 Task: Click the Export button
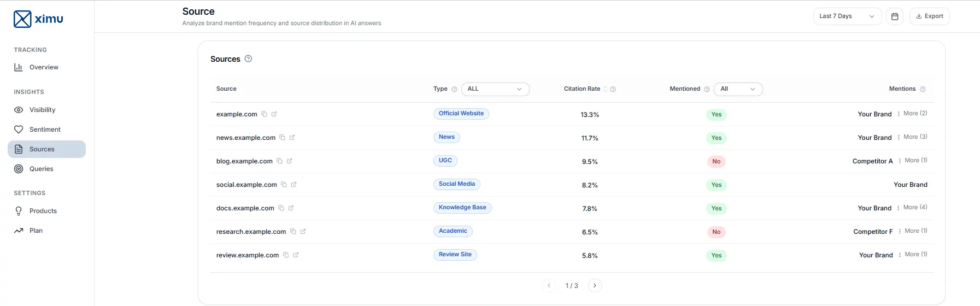[929, 16]
